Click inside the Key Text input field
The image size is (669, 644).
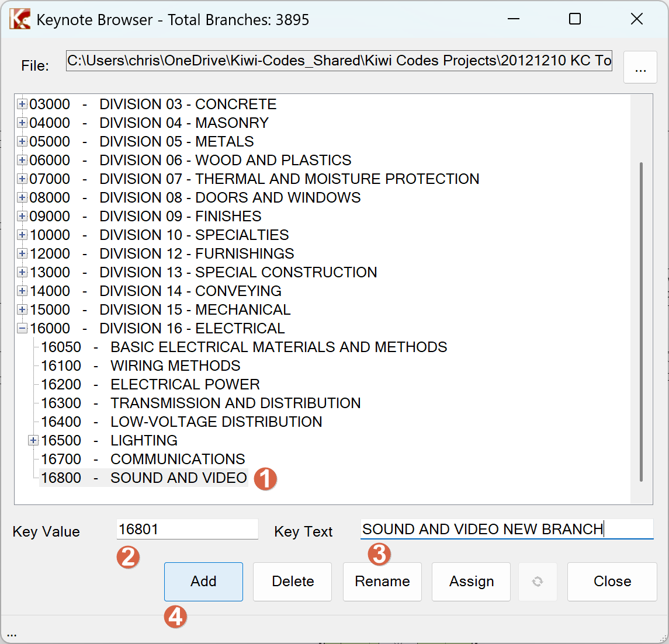507,529
